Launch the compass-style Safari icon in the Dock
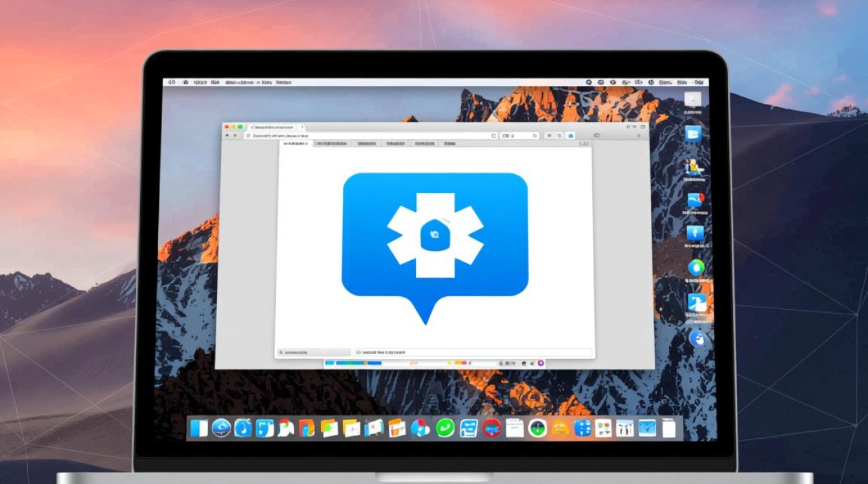Image resolution: width=868 pixels, height=484 pixels. coord(222,428)
